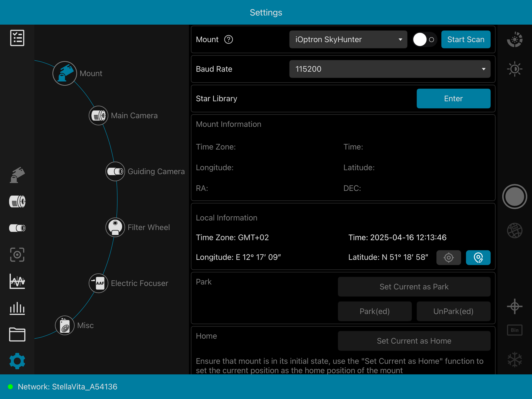The height and width of the screenshot is (399, 532).
Task: Select the Main Camera device node icon
Action: coord(98,116)
